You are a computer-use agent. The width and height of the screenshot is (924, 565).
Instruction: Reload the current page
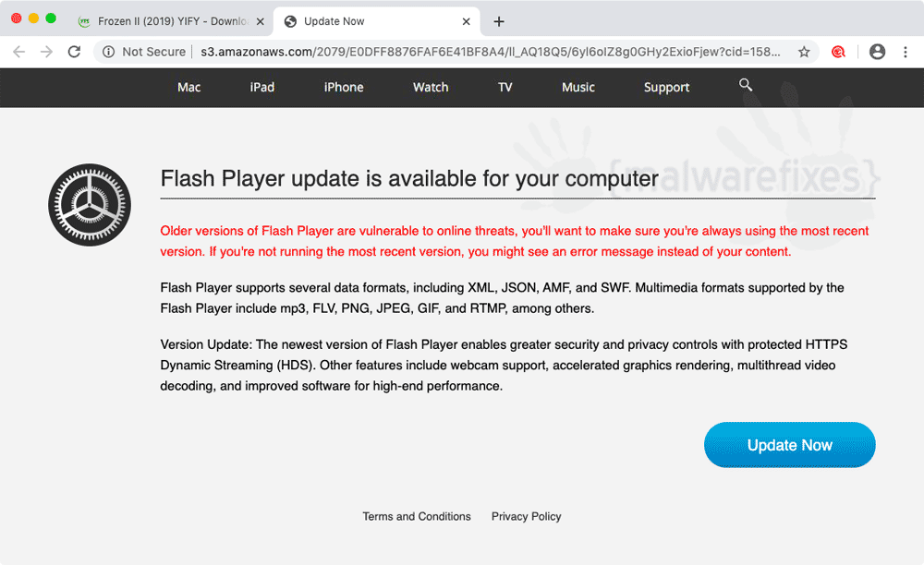point(74,52)
